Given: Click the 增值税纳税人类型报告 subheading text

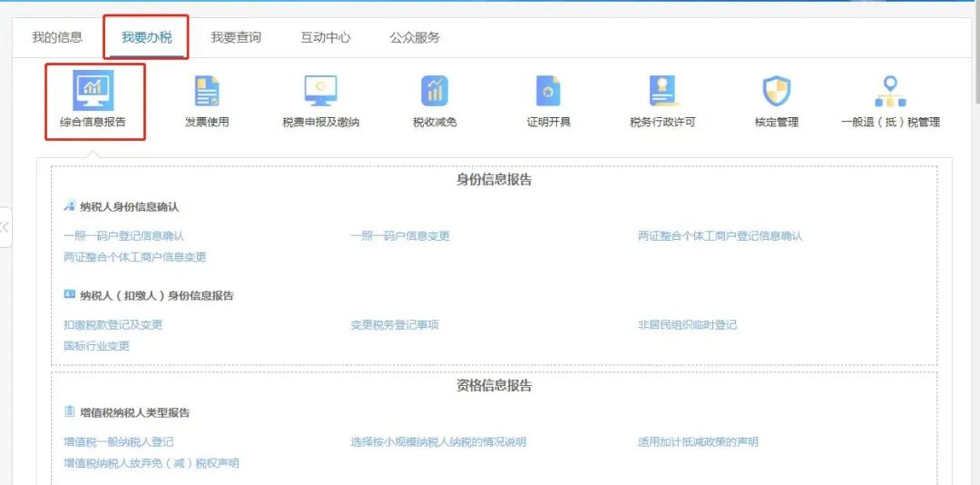Looking at the screenshot, I should (x=135, y=412).
